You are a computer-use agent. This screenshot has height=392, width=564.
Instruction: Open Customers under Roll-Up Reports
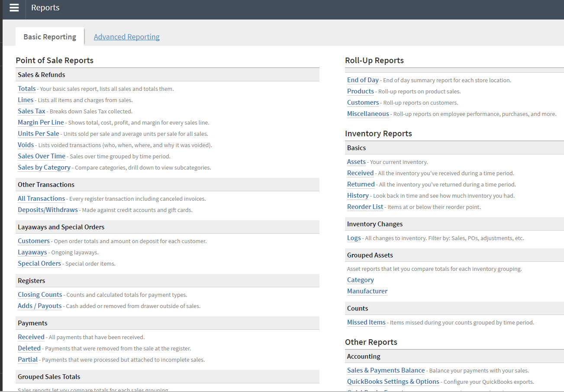pyautogui.click(x=363, y=103)
